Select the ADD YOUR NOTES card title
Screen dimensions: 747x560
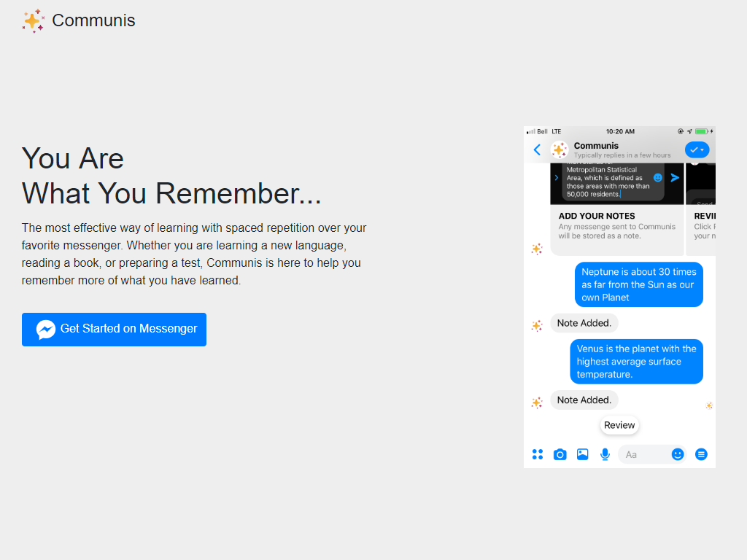tap(597, 216)
